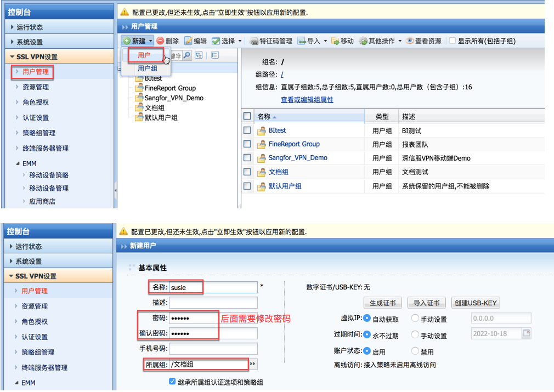Screen dimensions: 554x392
Task: Check the FineReport Group row checkbox
Action: (x=247, y=144)
